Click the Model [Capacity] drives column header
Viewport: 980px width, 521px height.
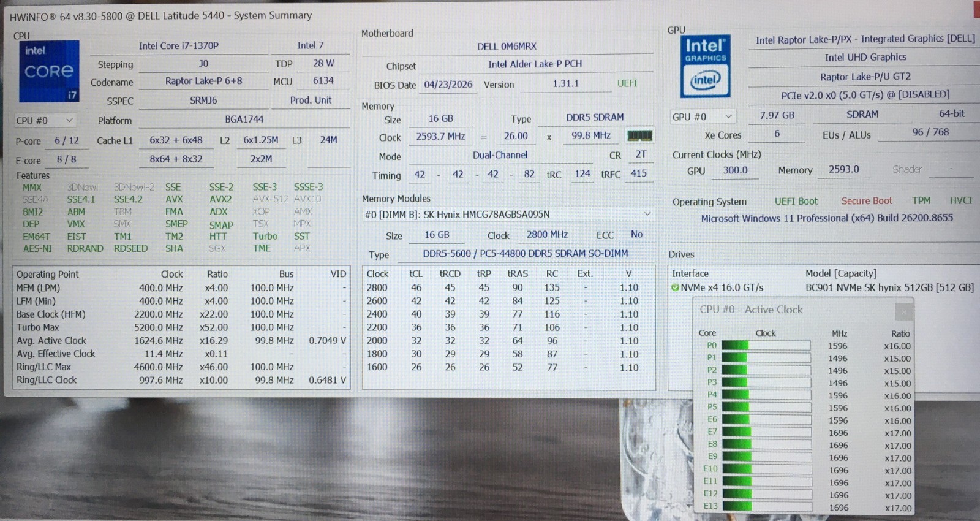point(841,273)
